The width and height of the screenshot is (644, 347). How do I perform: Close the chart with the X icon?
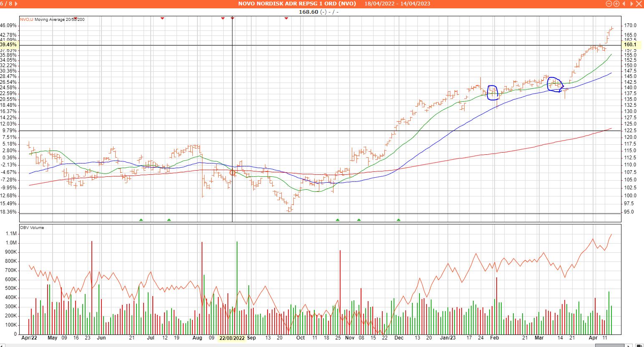[x=639, y=4]
